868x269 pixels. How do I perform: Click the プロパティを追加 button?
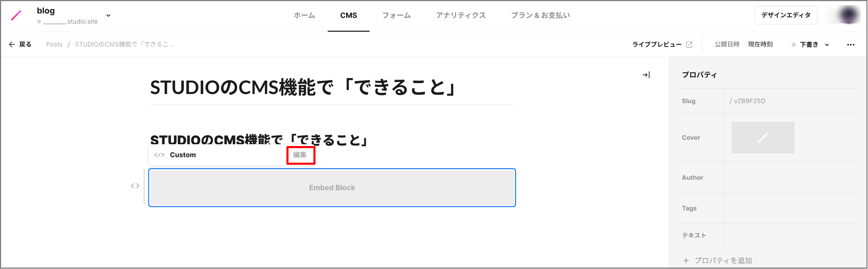[x=718, y=260]
